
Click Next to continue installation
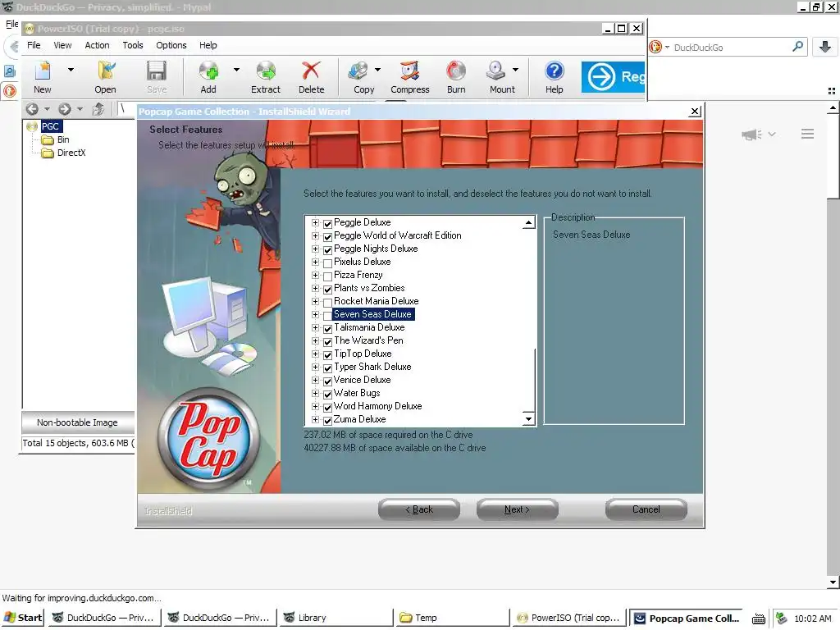click(x=517, y=509)
